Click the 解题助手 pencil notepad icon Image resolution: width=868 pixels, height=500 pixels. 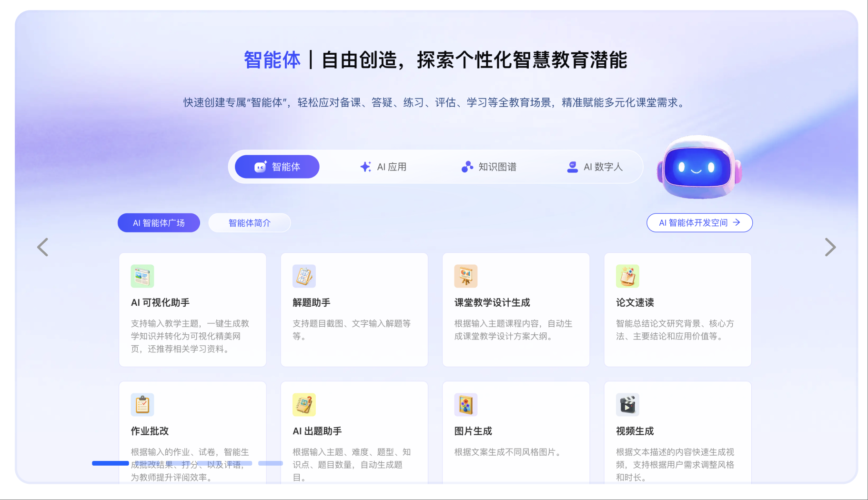[304, 276]
